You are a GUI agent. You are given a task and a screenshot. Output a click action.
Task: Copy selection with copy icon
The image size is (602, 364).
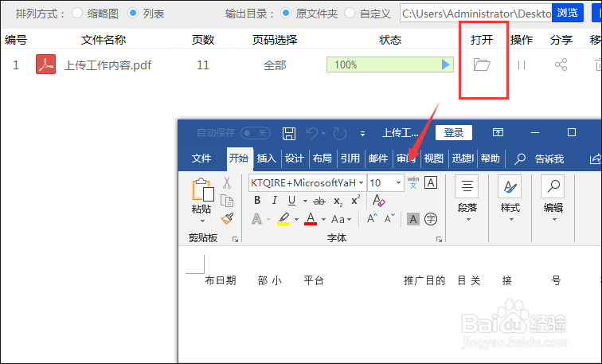(x=227, y=201)
